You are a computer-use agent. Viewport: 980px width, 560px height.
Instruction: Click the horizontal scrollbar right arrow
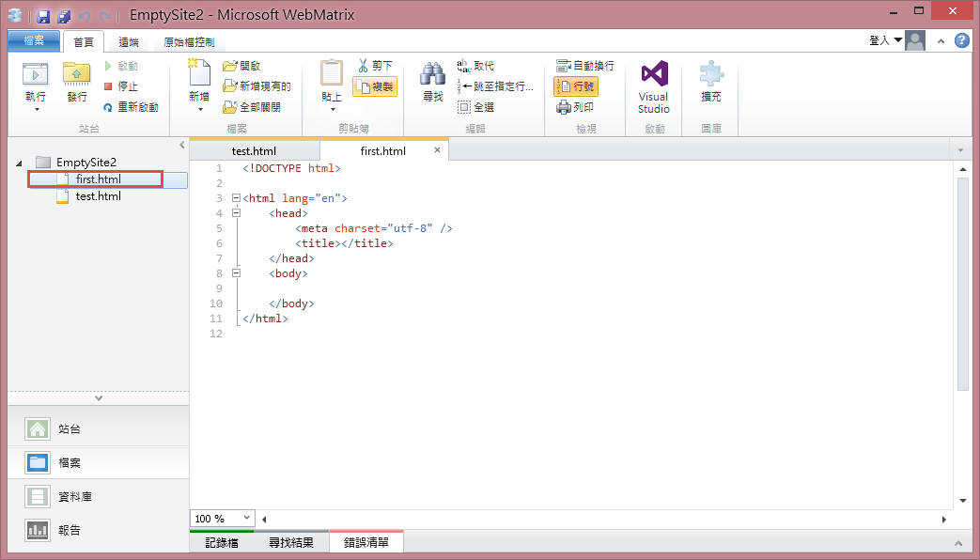pos(943,520)
